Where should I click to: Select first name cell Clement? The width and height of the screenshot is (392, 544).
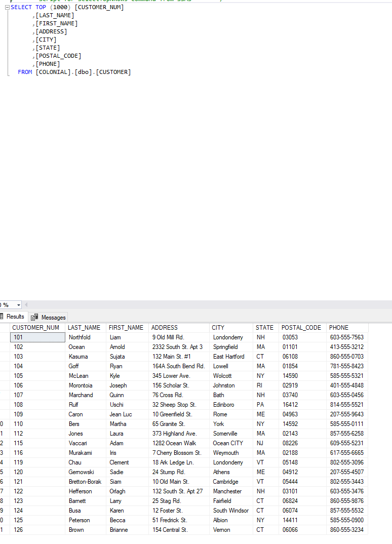[127, 462]
